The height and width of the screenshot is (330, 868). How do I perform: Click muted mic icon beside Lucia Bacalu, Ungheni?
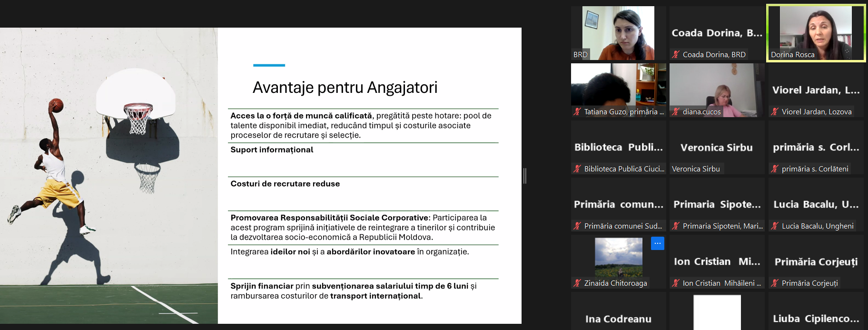click(x=775, y=226)
